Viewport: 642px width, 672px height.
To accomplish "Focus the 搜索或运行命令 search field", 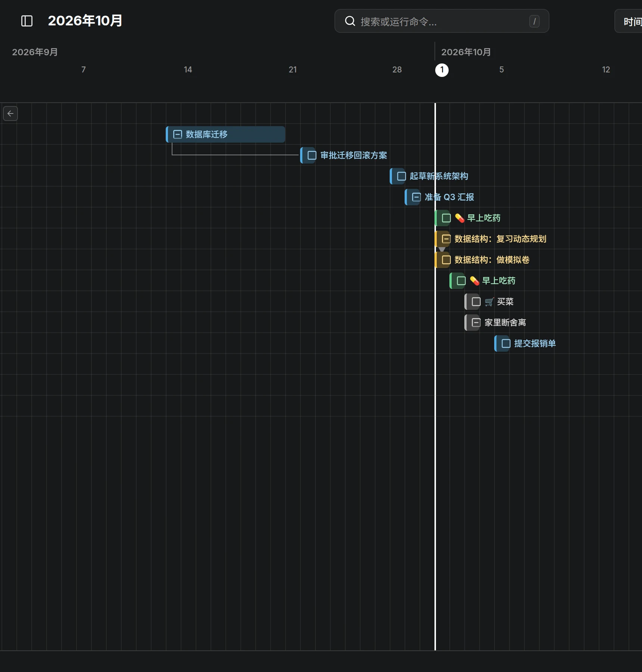I will (442, 21).
